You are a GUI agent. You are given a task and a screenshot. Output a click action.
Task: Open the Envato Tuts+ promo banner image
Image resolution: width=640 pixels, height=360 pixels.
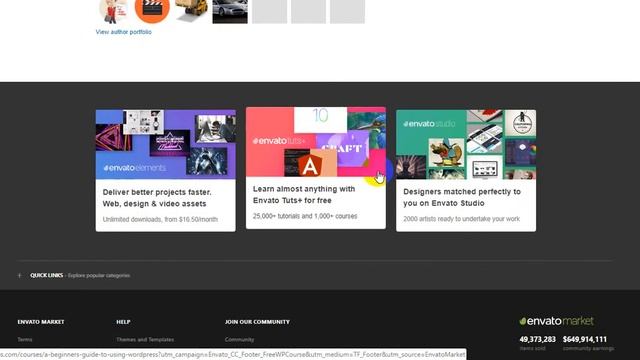coord(316,142)
